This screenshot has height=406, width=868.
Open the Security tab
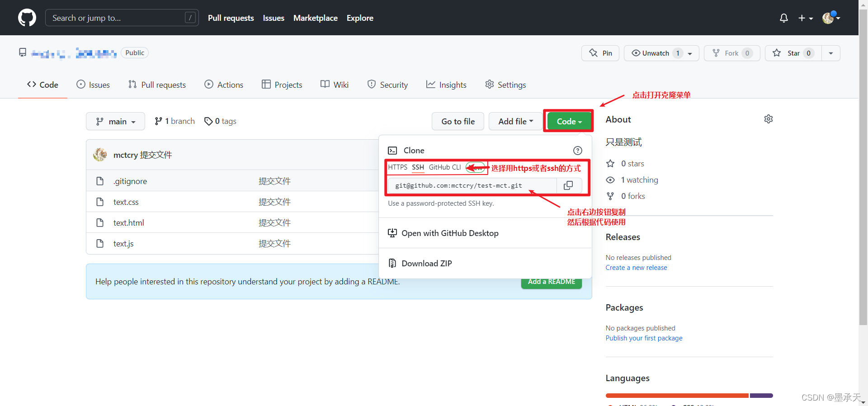point(387,85)
